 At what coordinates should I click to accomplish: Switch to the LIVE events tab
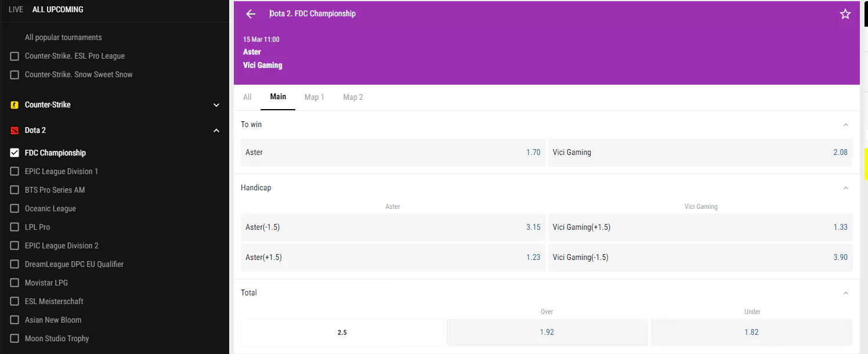[16, 9]
